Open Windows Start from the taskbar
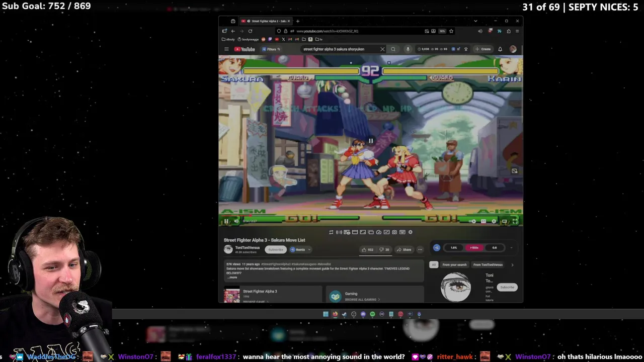Viewport: 644px width, 362px height. coord(326,314)
